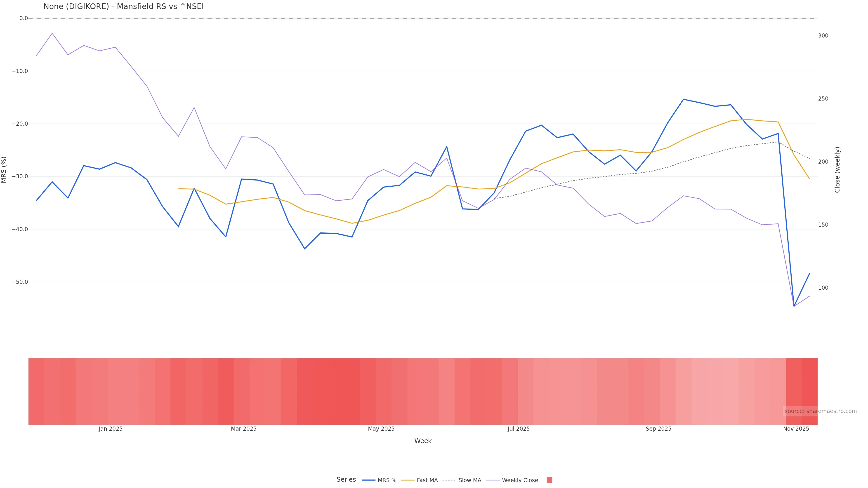
Task: Click the Sep 2025 x-axis label
Action: point(658,429)
